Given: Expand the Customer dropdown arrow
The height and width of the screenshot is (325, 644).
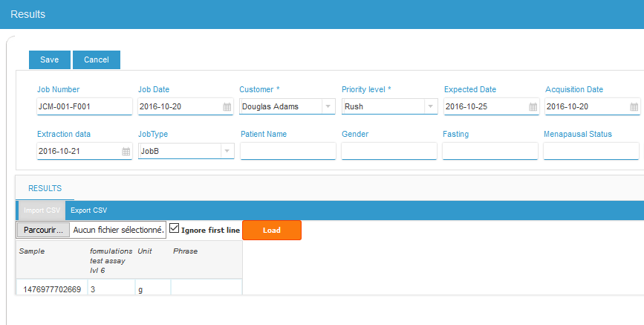Looking at the screenshot, I should point(328,106).
